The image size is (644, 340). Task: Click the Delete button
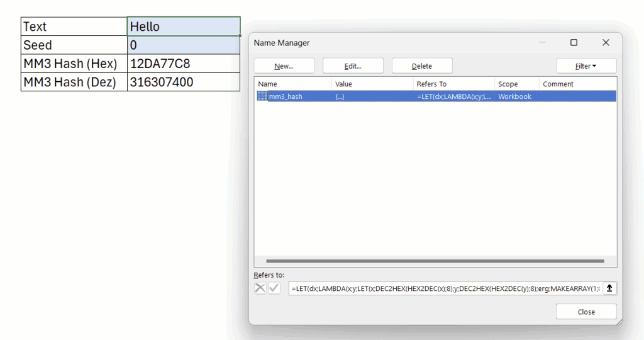point(421,66)
